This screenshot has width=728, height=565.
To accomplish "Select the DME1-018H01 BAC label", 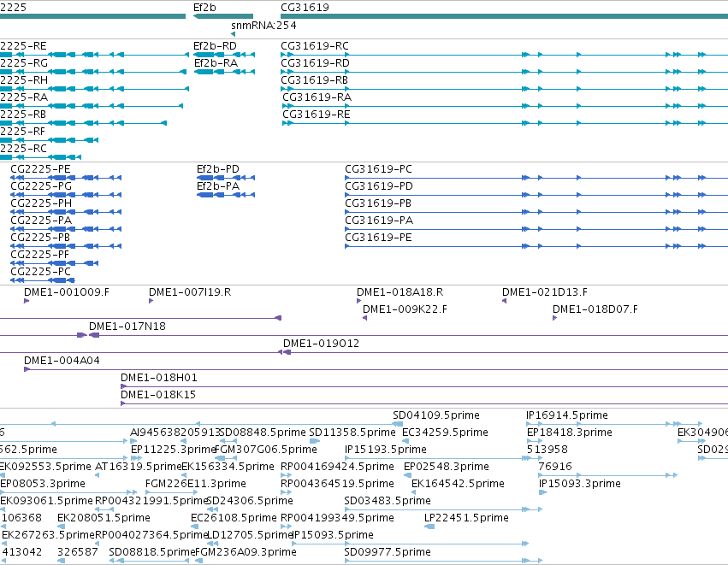I will point(159,378).
